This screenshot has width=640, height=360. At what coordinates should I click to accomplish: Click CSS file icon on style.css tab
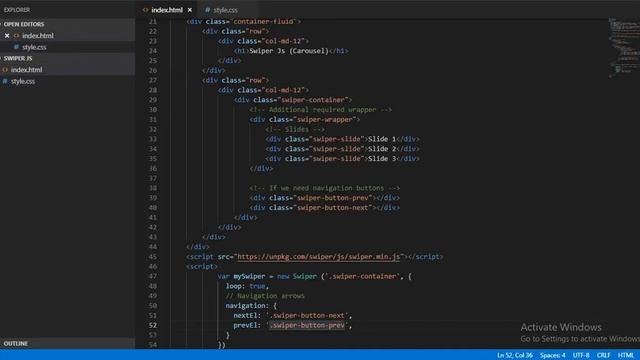(x=207, y=10)
